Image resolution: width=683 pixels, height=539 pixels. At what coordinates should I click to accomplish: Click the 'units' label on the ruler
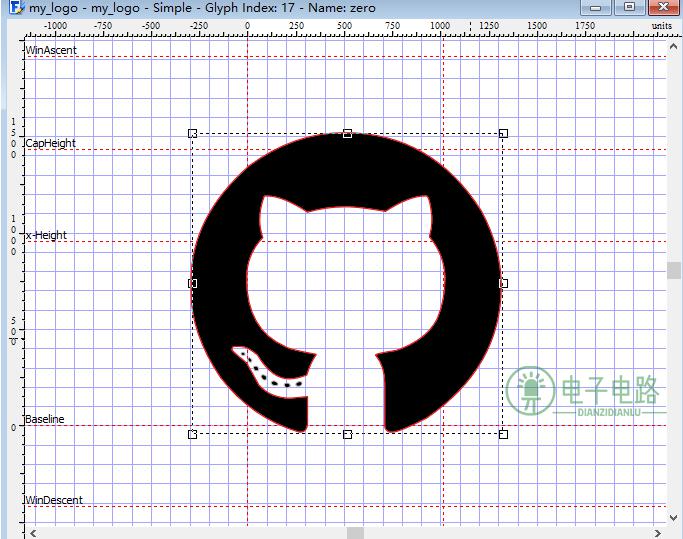tap(662, 26)
